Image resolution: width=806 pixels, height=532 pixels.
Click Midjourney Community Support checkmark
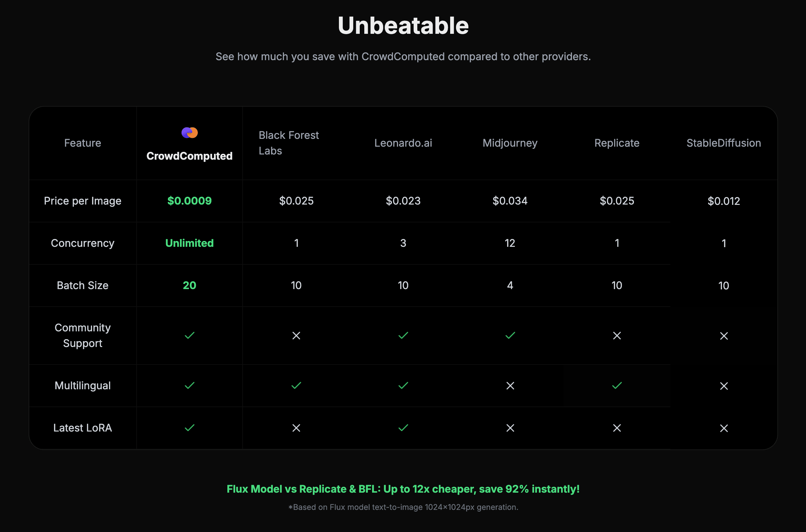[x=510, y=336]
